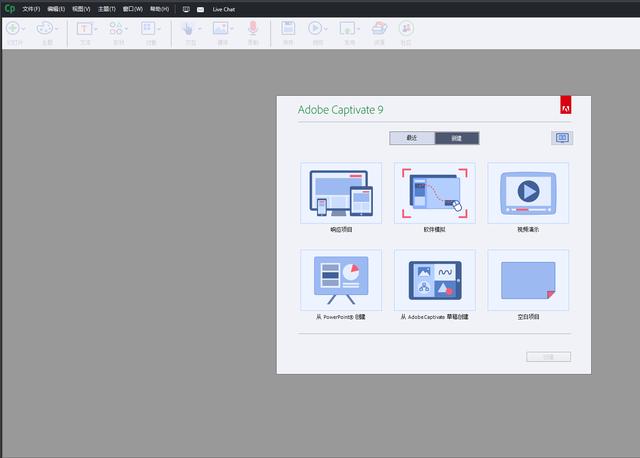Expand the add slide dropdown arrow

[23, 29]
